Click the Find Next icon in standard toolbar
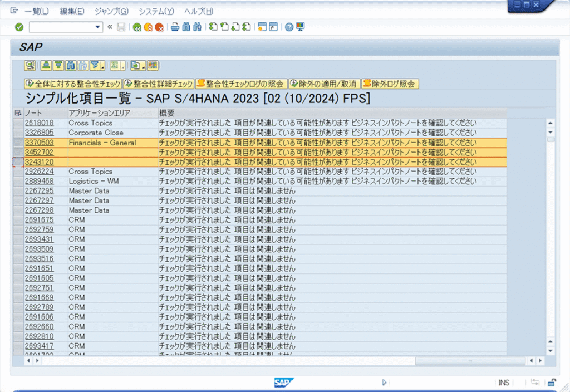Screen dimensions: 570x392 (x=198, y=27)
